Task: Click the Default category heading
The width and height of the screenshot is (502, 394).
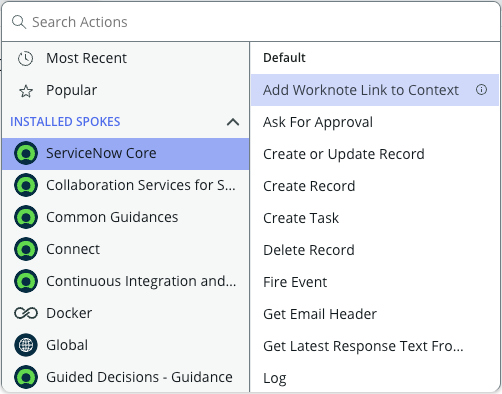Action: click(284, 58)
